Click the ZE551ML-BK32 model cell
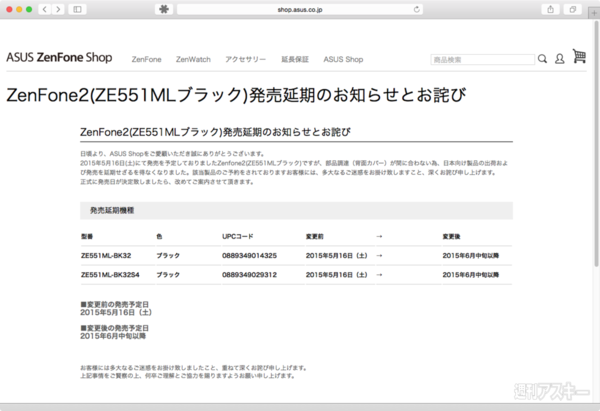 (106, 256)
